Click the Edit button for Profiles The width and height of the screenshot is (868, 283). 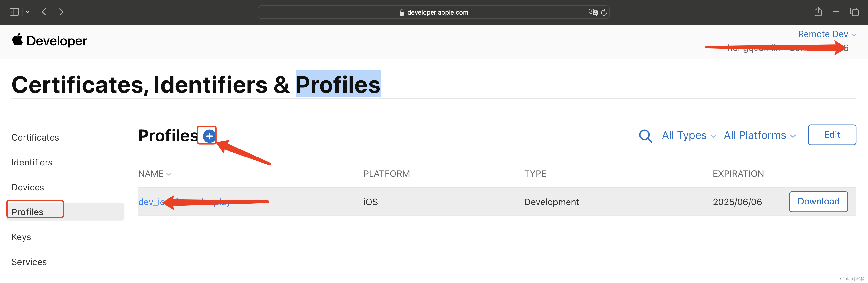tap(831, 134)
